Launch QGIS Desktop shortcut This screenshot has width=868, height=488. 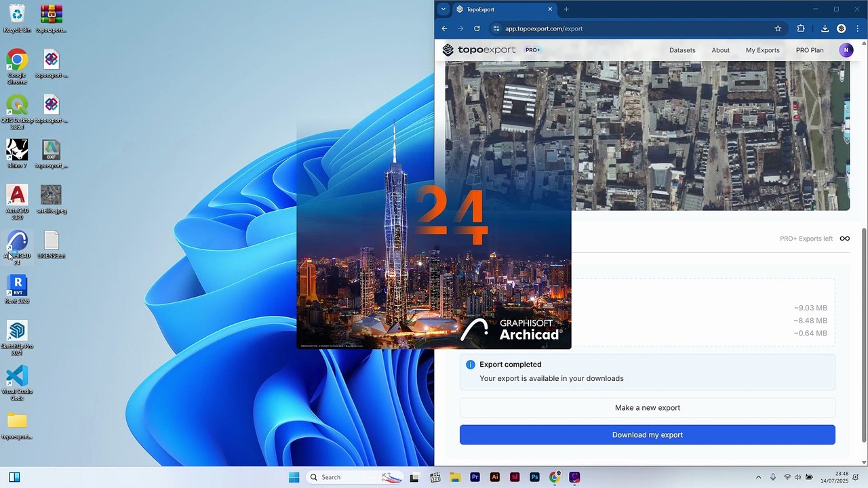(x=17, y=112)
